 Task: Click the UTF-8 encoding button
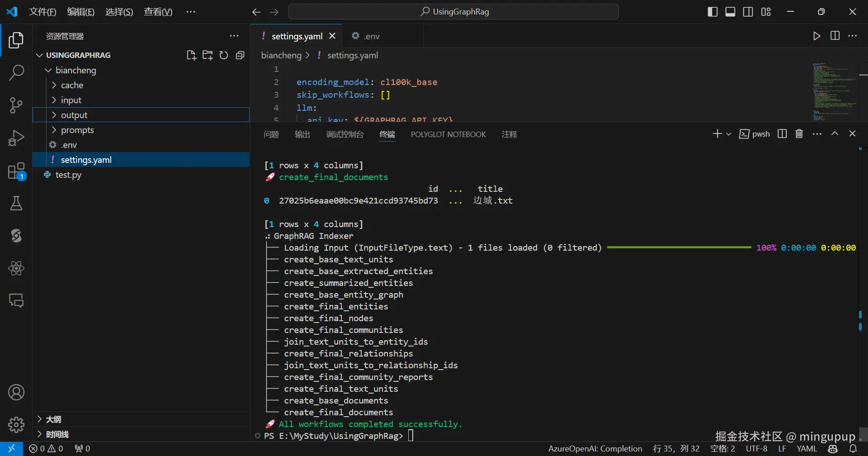(x=756, y=449)
